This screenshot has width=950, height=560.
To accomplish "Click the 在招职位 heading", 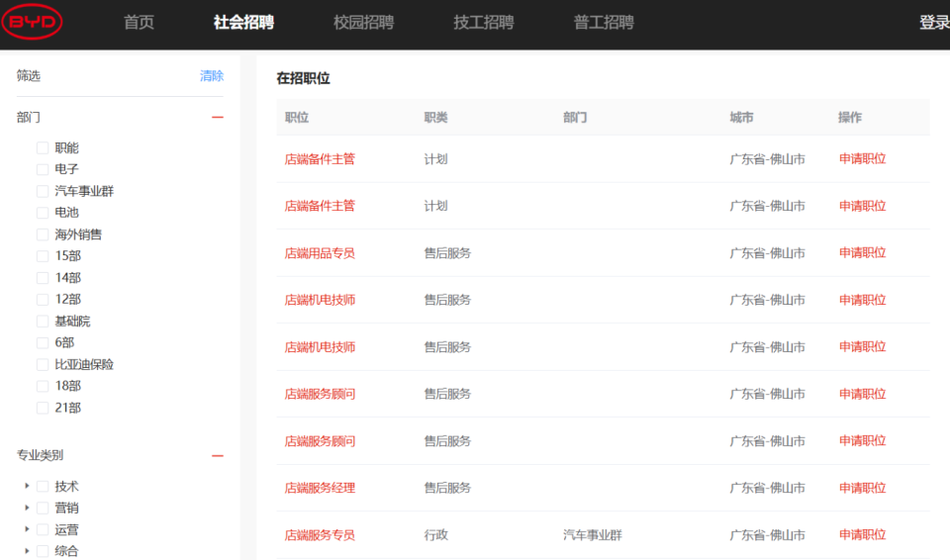I will (303, 78).
